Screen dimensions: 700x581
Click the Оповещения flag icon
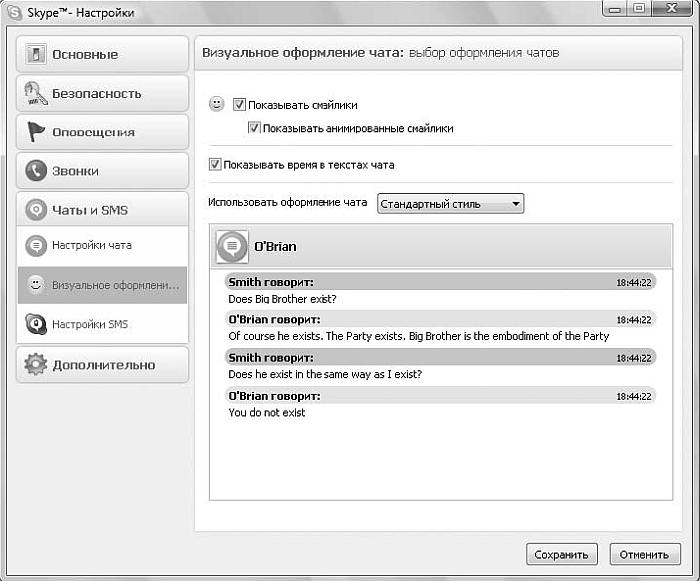tap(36, 132)
